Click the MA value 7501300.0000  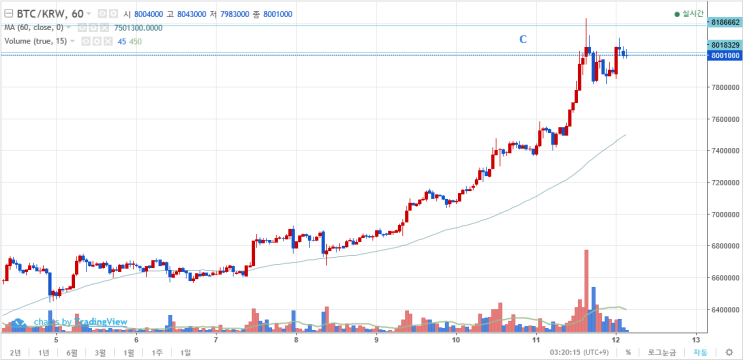(x=138, y=28)
